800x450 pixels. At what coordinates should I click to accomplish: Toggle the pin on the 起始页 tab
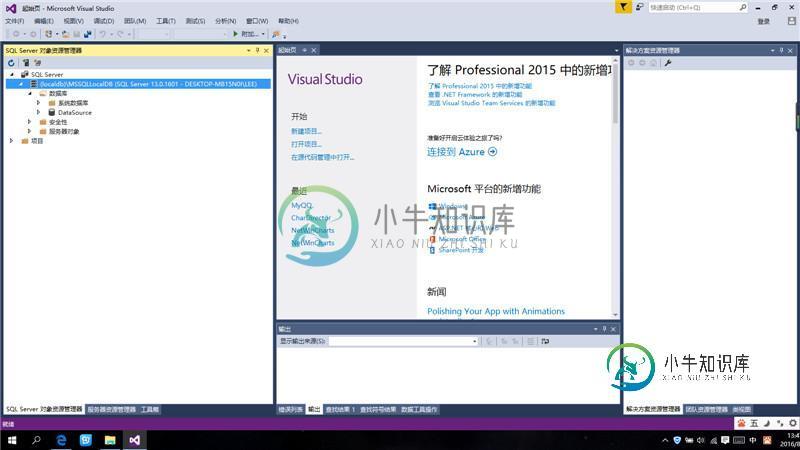tap(305, 50)
